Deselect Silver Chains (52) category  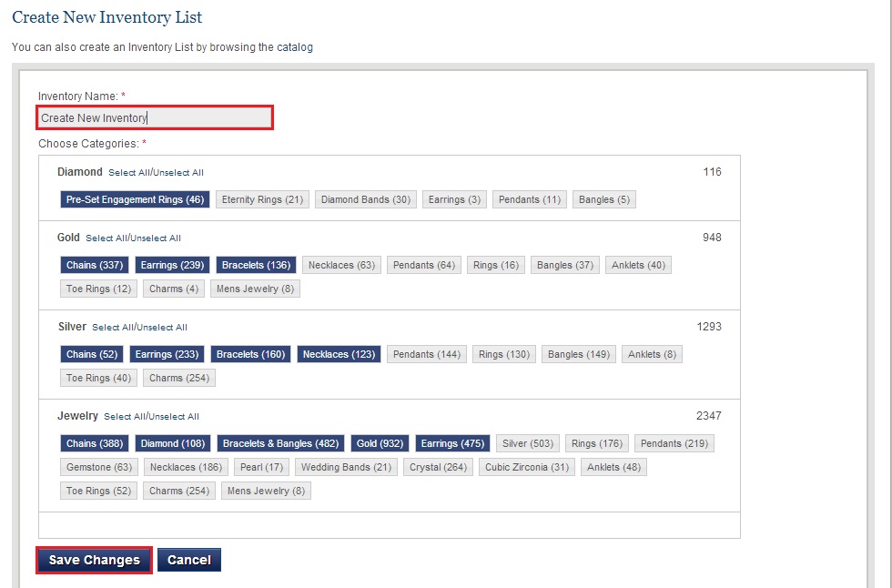point(92,354)
